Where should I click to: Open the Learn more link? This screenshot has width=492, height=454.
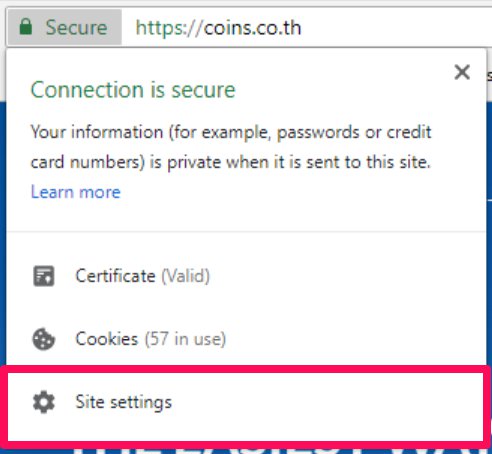(76, 192)
